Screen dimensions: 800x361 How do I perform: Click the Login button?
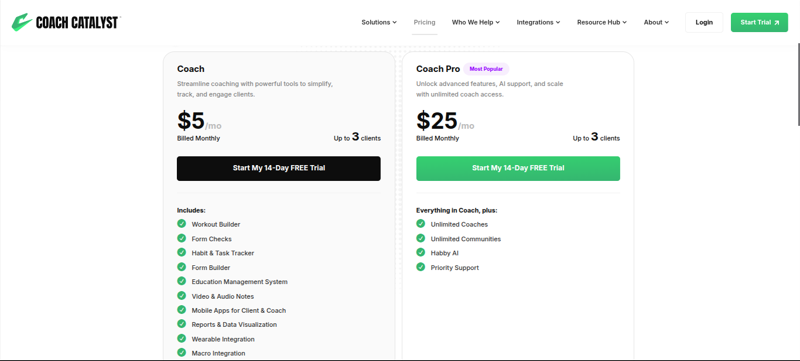click(704, 22)
